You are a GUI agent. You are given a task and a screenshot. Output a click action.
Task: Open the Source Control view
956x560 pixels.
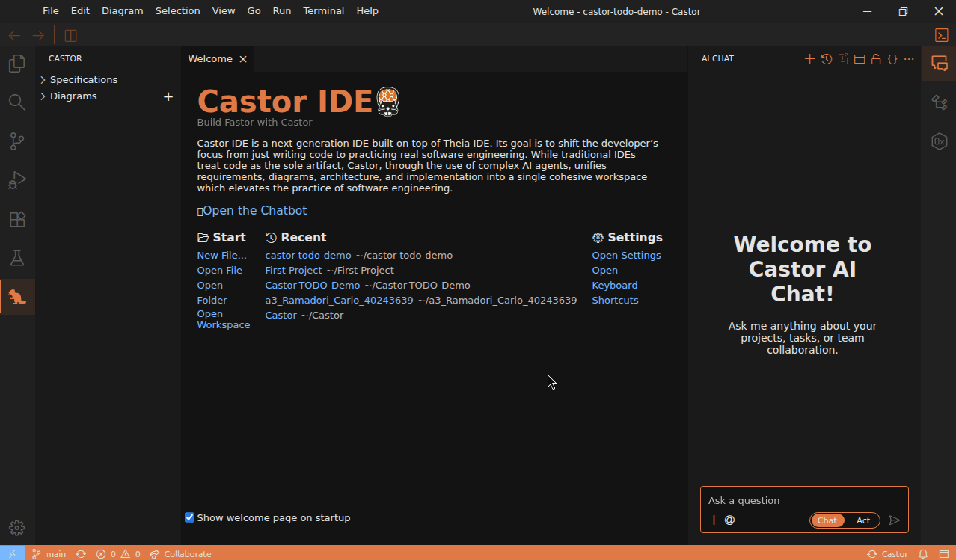click(x=17, y=141)
